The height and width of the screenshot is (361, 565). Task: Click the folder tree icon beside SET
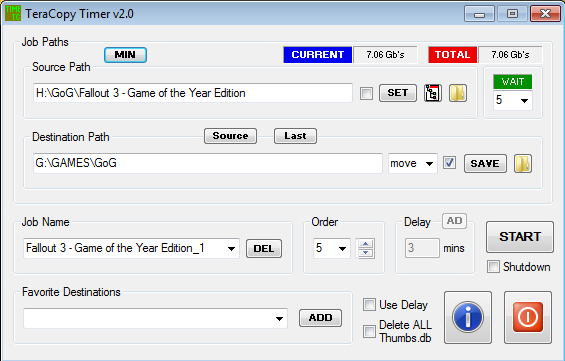pos(432,93)
